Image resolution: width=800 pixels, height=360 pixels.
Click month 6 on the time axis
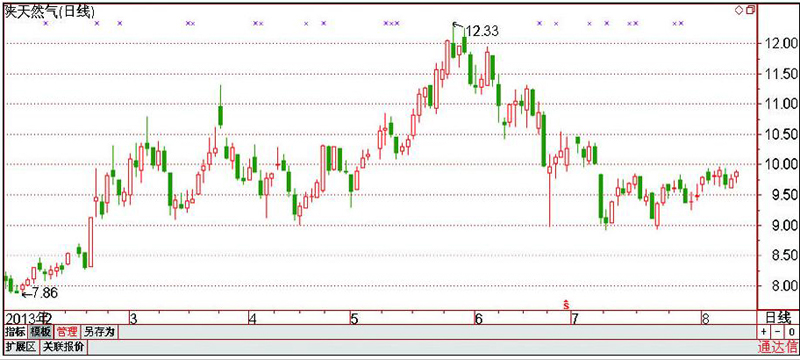[x=478, y=319]
